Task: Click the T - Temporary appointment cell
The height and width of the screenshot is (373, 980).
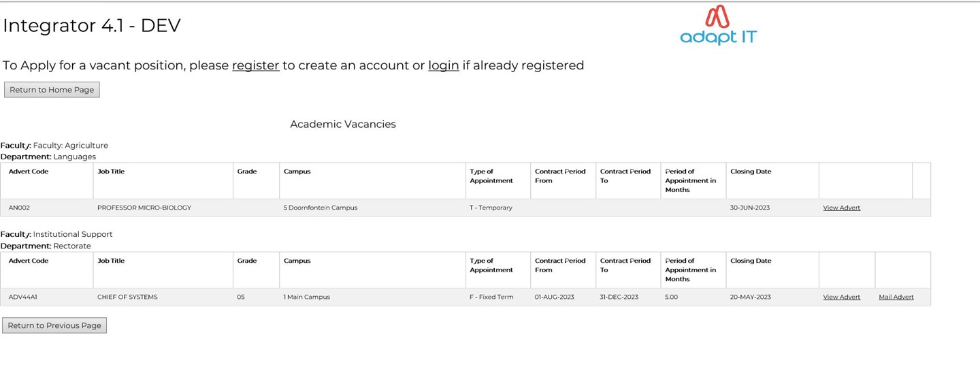Action: pyautogui.click(x=491, y=208)
